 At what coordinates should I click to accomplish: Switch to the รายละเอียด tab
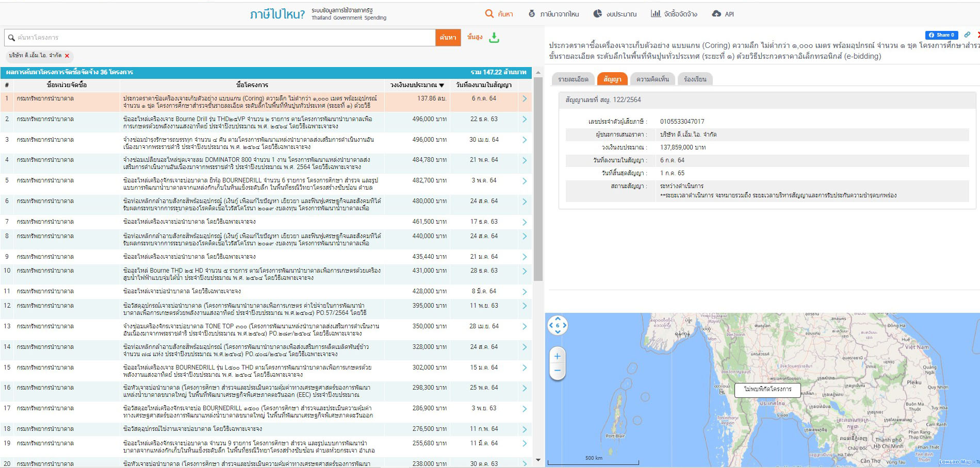point(573,79)
